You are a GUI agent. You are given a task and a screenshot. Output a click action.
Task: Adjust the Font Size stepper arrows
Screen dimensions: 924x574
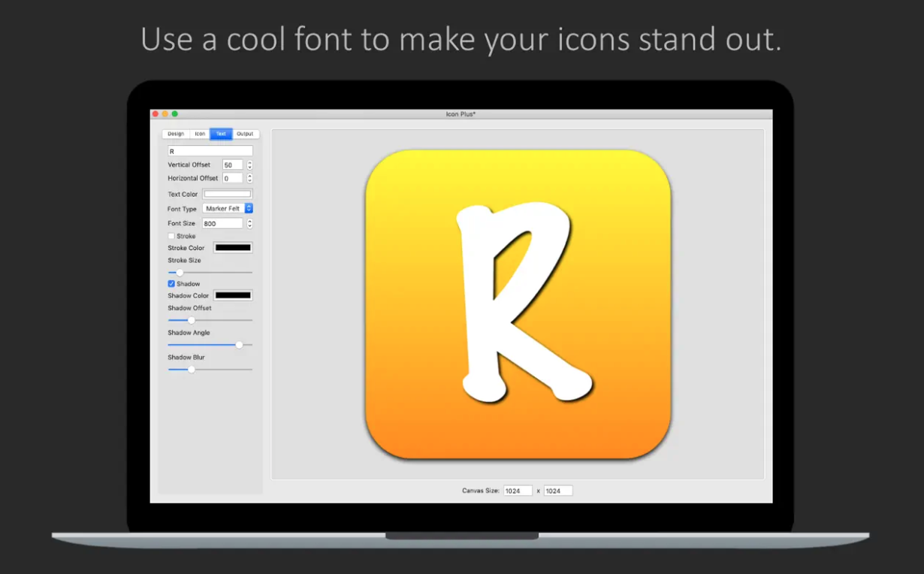(x=249, y=223)
